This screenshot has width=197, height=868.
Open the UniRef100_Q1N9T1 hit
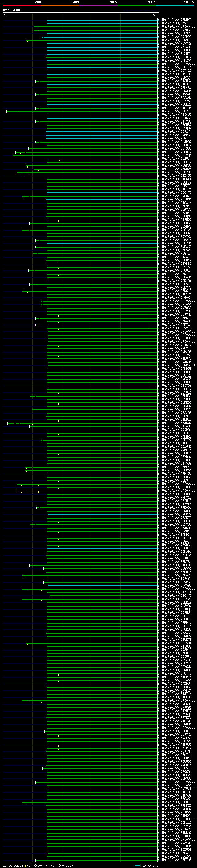click(x=177, y=40)
